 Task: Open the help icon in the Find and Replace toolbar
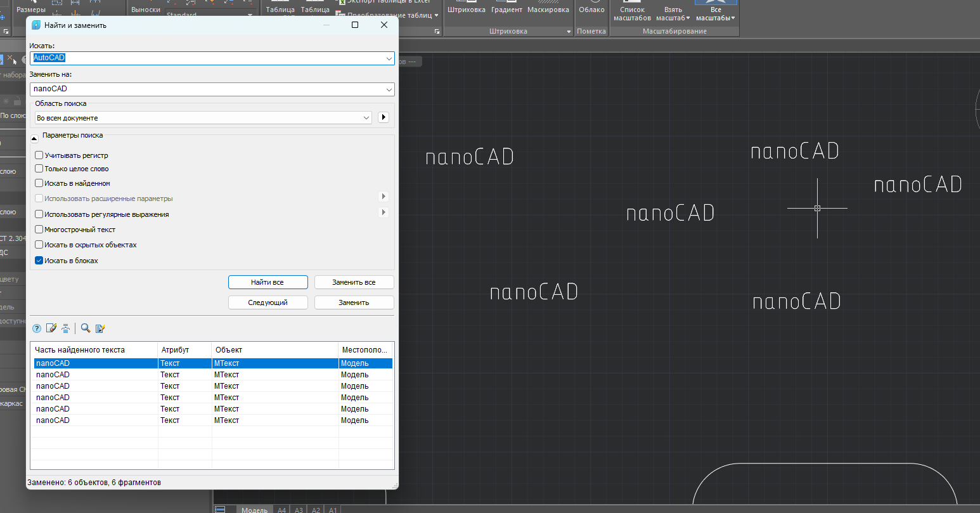[x=37, y=328]
